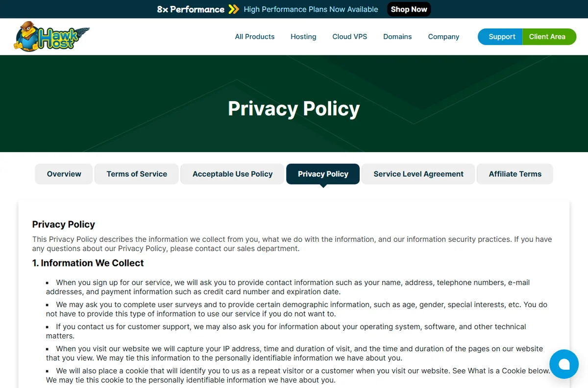588x388 pixels.
Task: Click the Shop Now button
Action: pyautogui.click(x=409, y=9)
